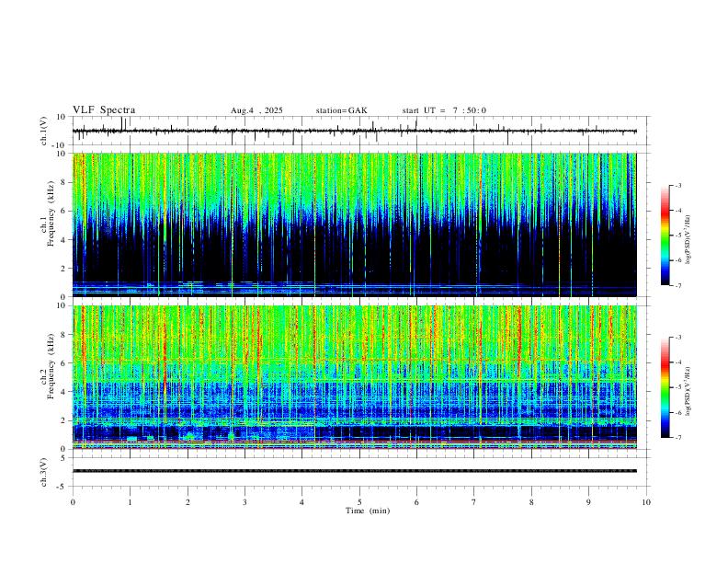Screen dimensions: 728x563
Task: Select the "Aug.4 , 2025" date label
Action: (x=256, y=110)
